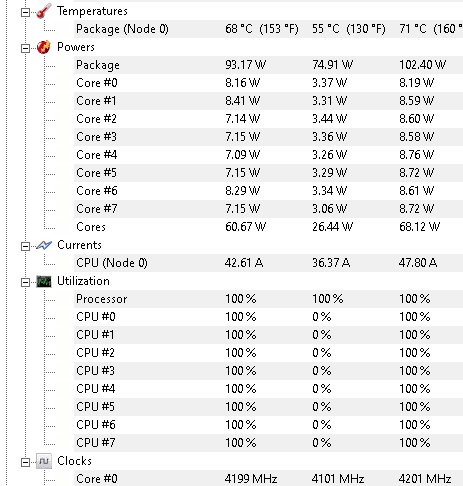Click the CPU #7 utilization row
Screen dimensions: 463x486
(268, 443)
